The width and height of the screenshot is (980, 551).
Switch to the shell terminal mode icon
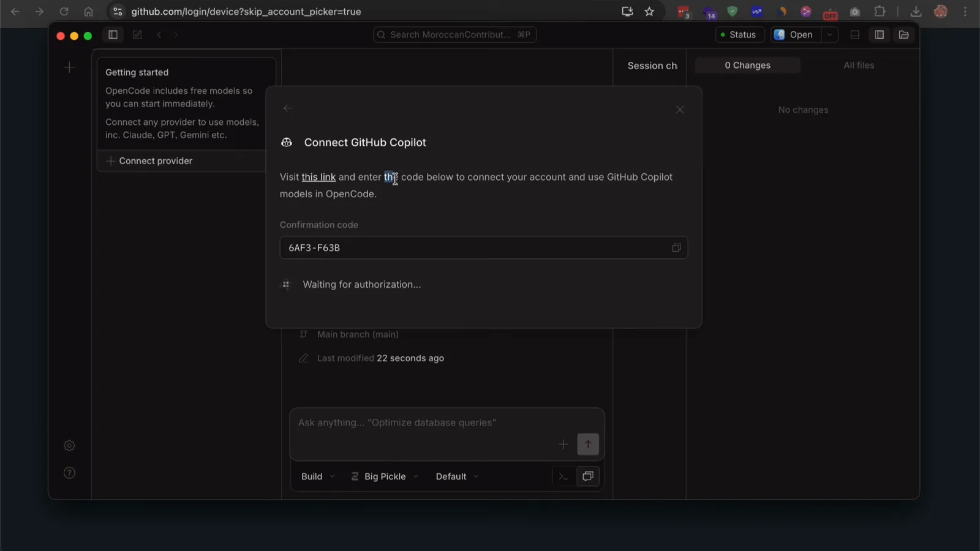click(563, 477)
